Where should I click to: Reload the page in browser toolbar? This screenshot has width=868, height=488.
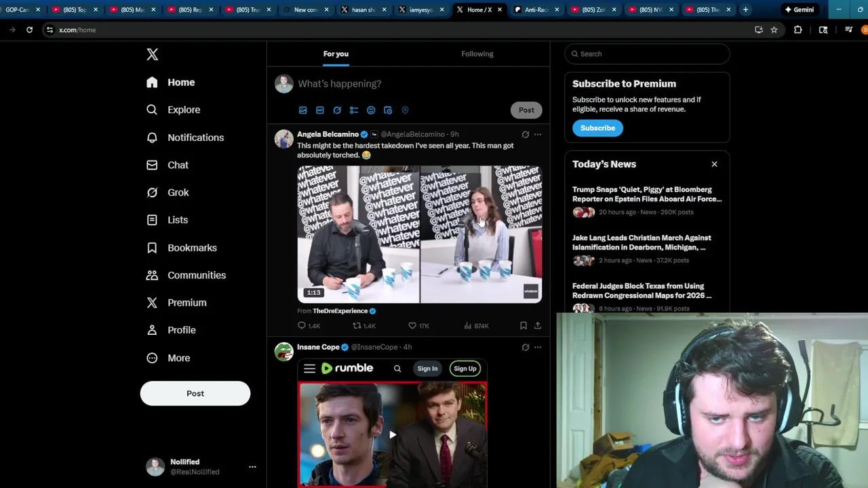pyautogui.click(x=29, y=30)
